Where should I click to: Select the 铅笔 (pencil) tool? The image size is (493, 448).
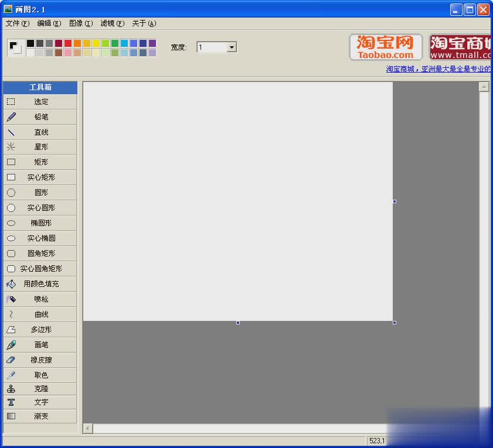40,117
